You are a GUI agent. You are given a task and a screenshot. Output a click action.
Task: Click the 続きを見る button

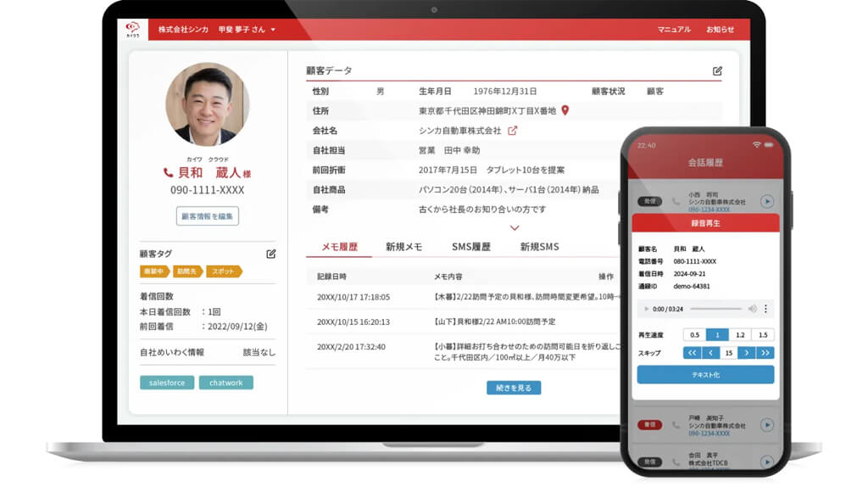tap(514, 388)
